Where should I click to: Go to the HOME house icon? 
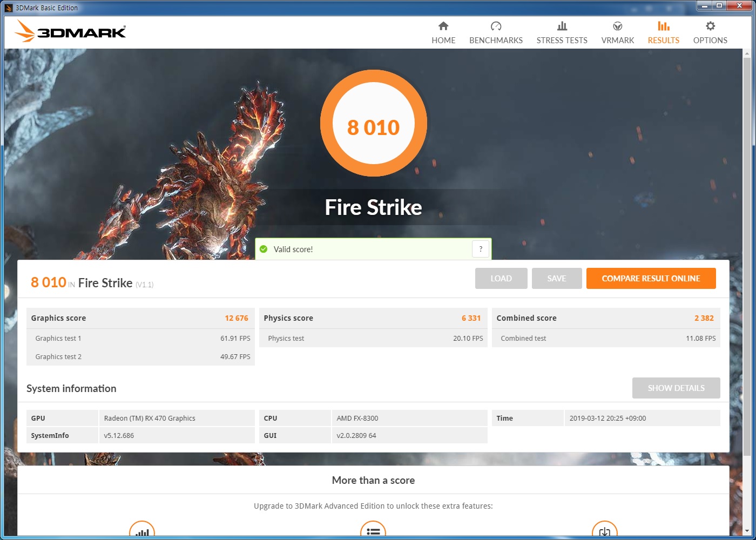[443, 26]
